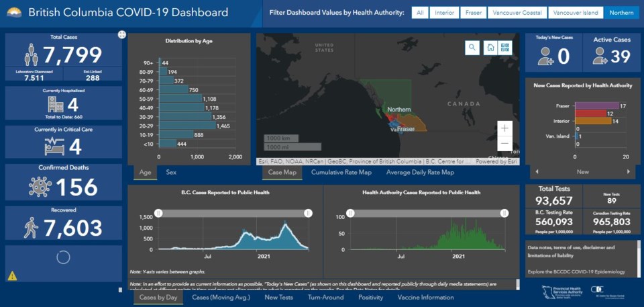Click the orange Interior bar showing 14

tap(592, 122)
